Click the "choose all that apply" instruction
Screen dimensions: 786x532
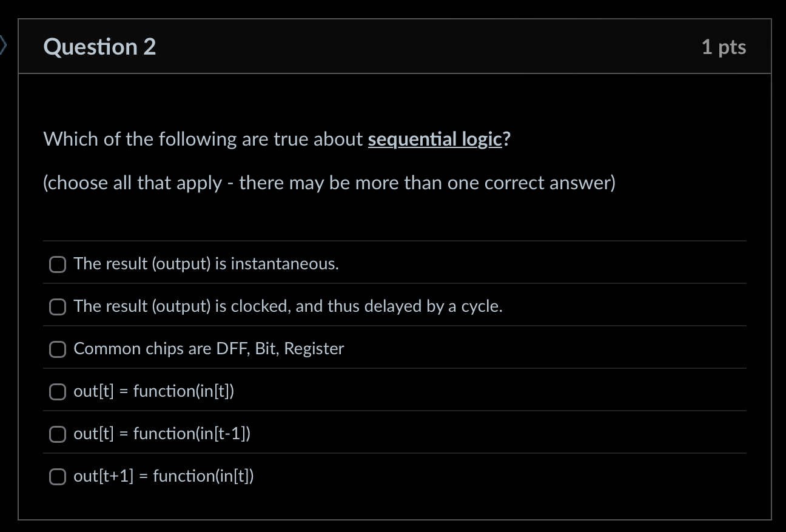pos(329,183)
